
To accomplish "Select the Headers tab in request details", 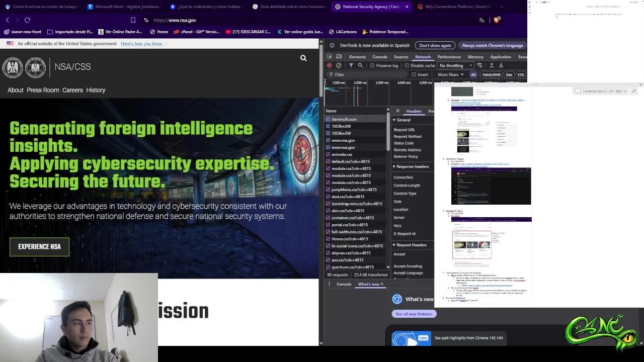I will click(414, 111).
